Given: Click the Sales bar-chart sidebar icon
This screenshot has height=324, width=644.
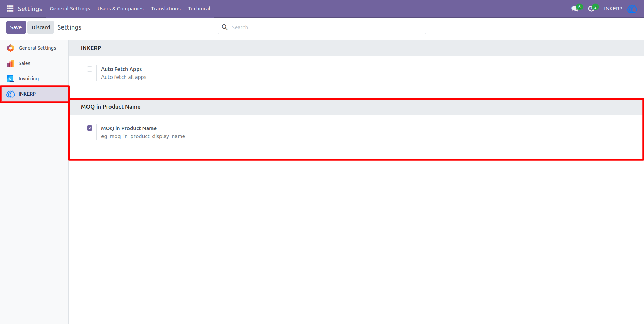Looking at the screenshot, I should (11, 63).
